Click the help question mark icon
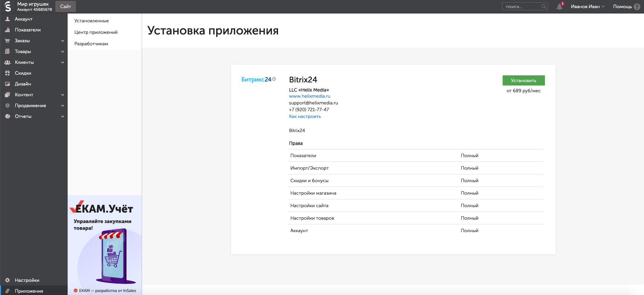 637,7
